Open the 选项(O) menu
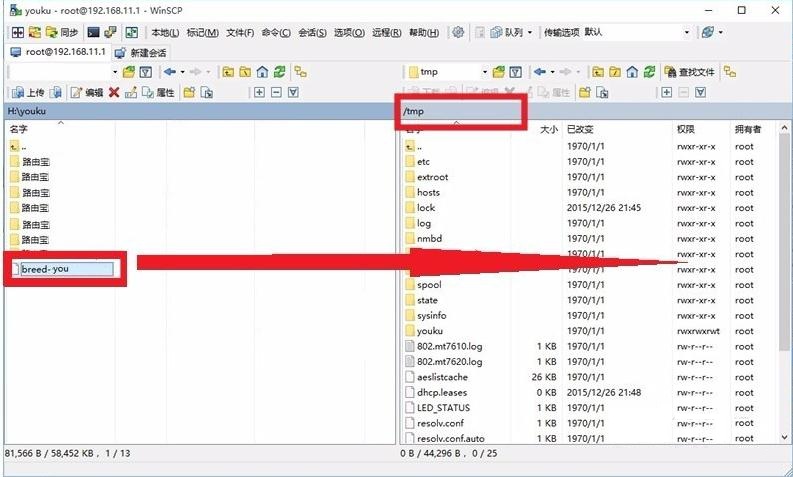The image size is (793, 477). (x=349, y=32)
